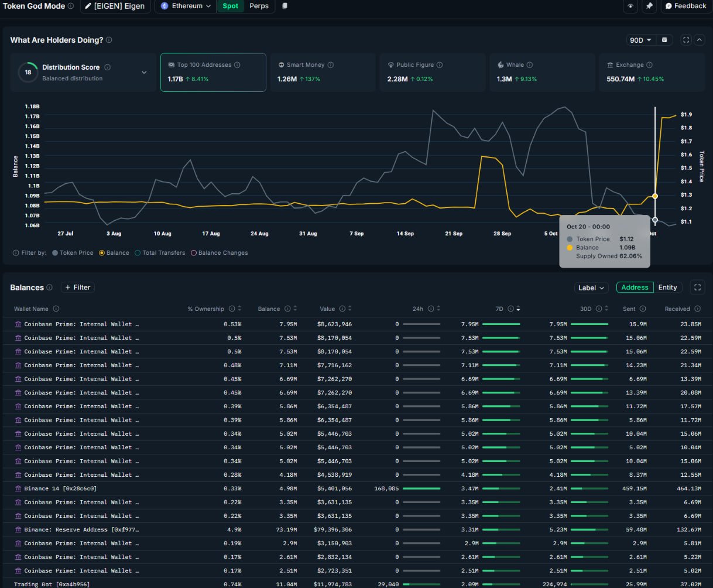Open the 90D time range dropdown
713x588 pixels.
point(640,40)
